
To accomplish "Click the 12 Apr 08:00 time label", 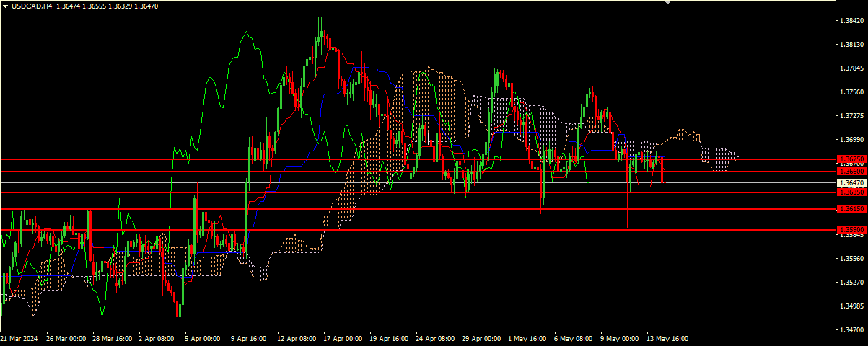I will [x=296, y=338].
